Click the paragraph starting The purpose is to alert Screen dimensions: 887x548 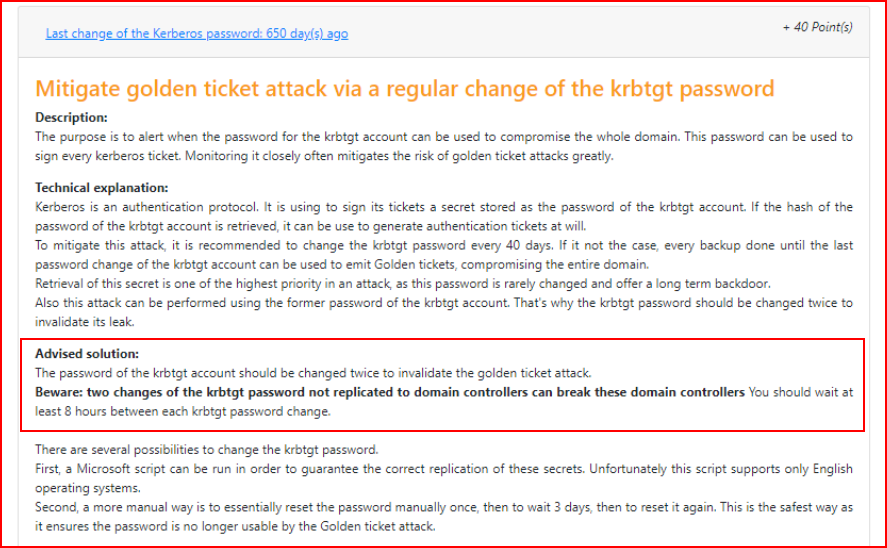pos(444,146)
